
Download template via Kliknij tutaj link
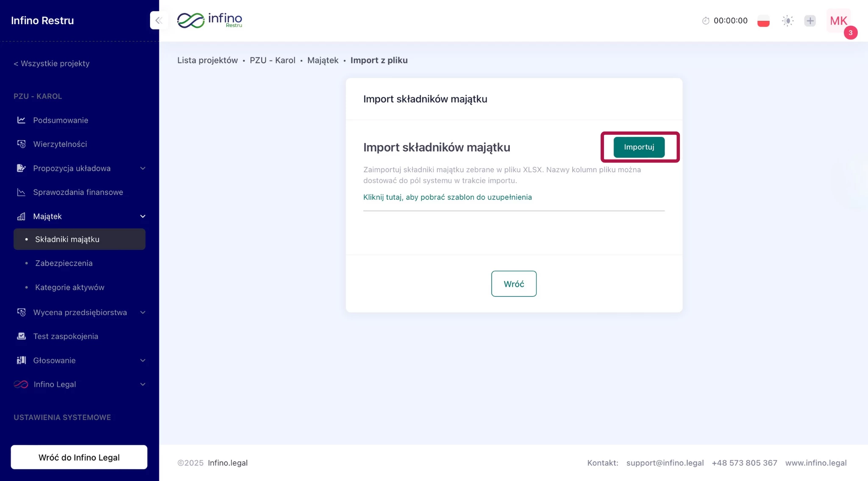(447, 197)
